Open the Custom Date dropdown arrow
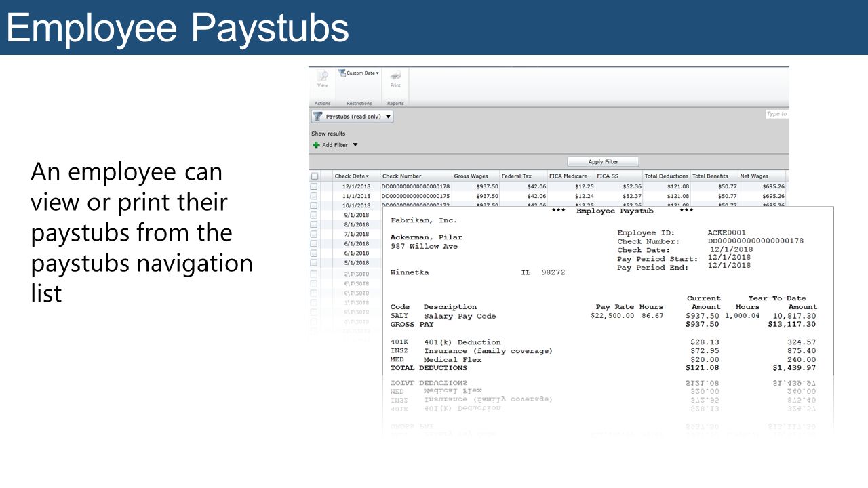 coord(378,73)
